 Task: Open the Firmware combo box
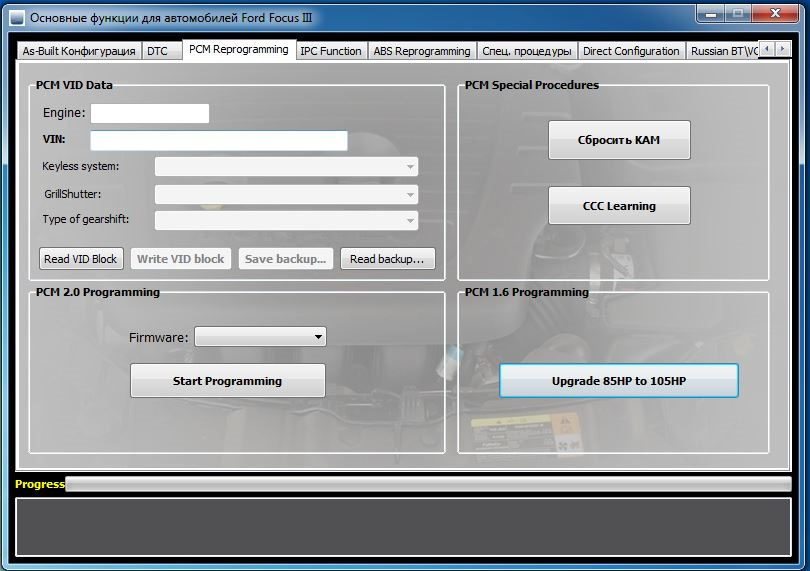tap(260, 337)
